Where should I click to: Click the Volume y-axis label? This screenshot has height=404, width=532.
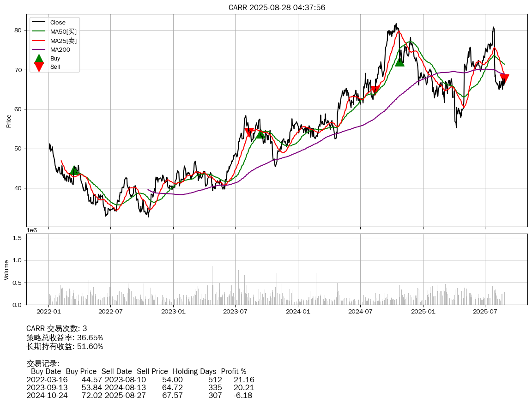(x=6, y=270)
